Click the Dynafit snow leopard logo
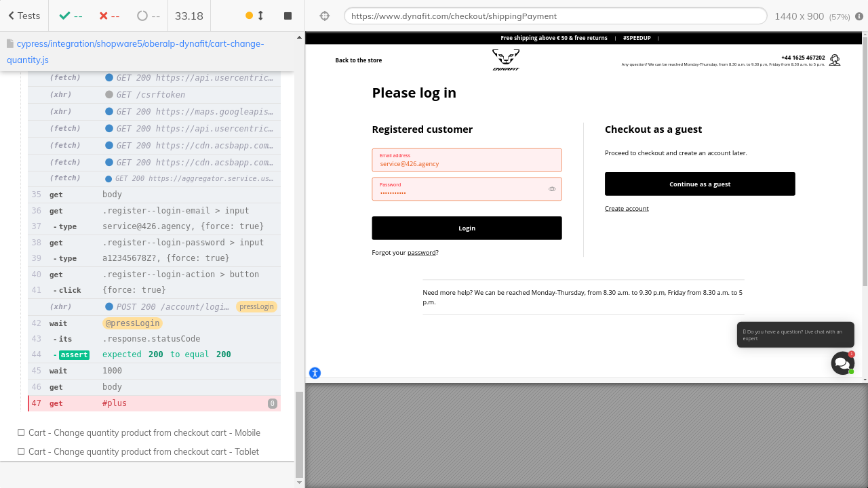The width and height of the screenshot is (868, 488). [x=505, y=60]
